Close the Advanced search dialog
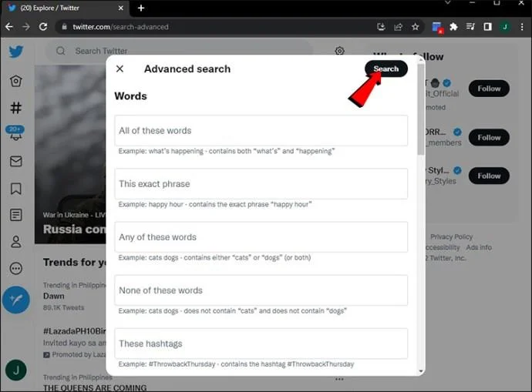The width and height of the screenshot is (532, 392). click(120, 69)
